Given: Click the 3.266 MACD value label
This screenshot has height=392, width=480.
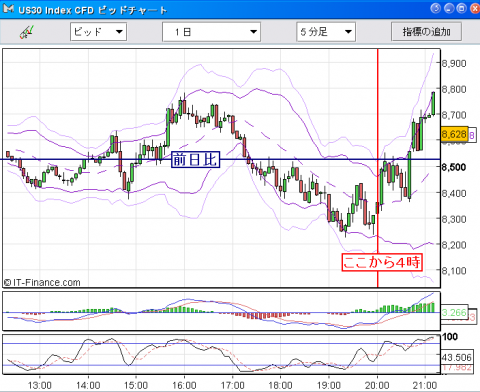Looking at the screenshot, I should [454, 312].
